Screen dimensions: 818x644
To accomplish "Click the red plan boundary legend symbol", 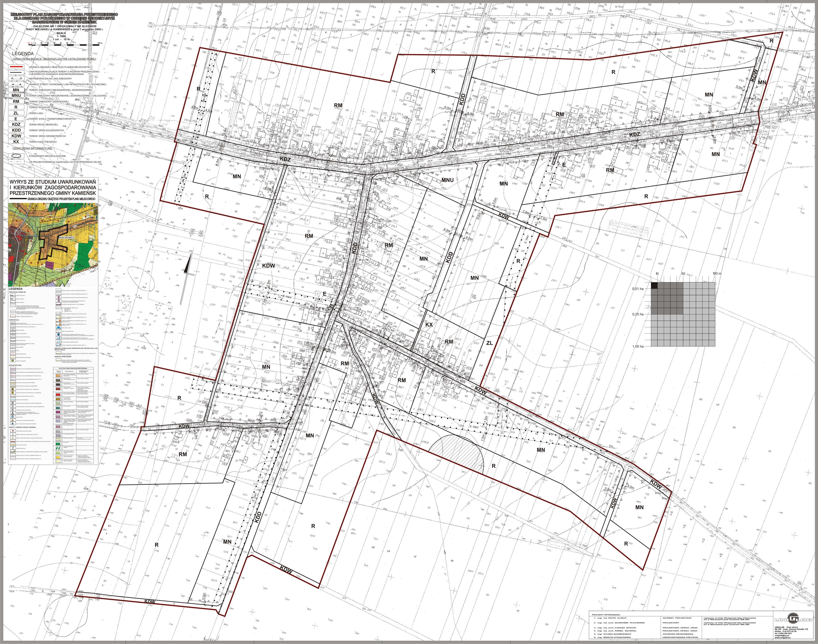I will pos(16,67).
